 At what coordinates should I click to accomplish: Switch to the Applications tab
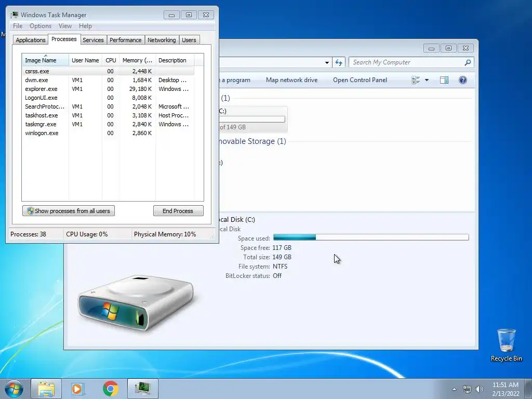pos(31,40)
